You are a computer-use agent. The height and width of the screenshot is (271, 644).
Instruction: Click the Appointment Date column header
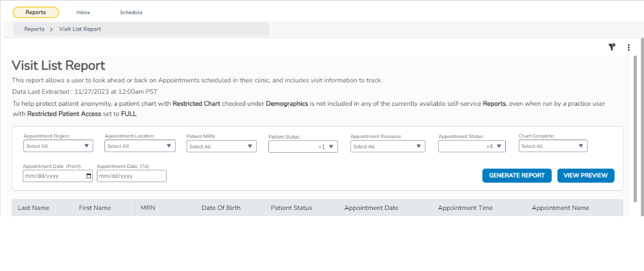(x=371, y=208)
